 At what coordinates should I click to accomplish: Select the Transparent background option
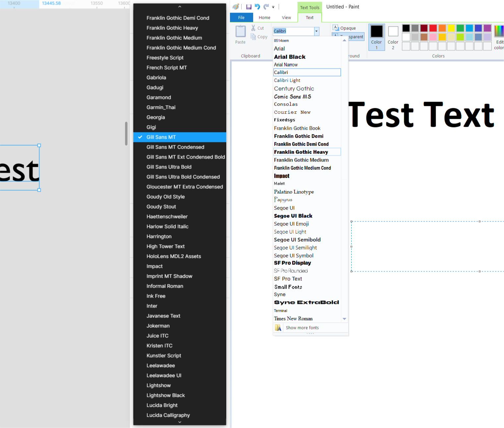tap(348, 37)
